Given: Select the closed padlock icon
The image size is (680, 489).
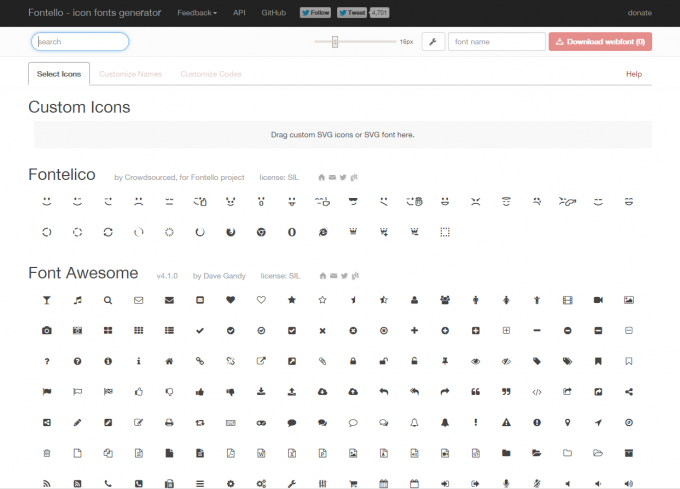Looking at the screenshot, I should (353, 361).
